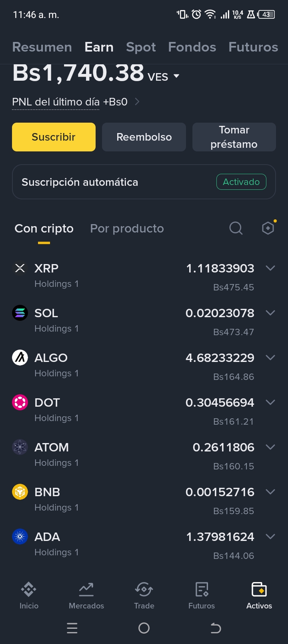
Task: Tap the Tomar préstamo button
Action: click(234, 137)
